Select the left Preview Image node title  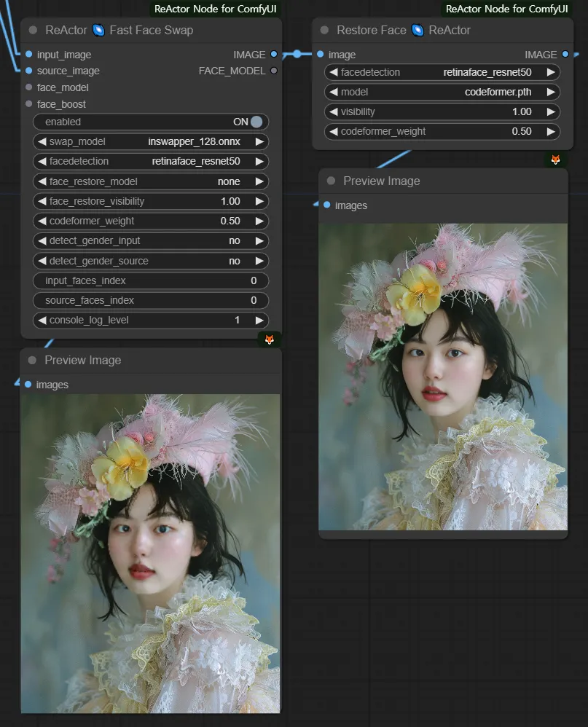[x=83, y=361]
